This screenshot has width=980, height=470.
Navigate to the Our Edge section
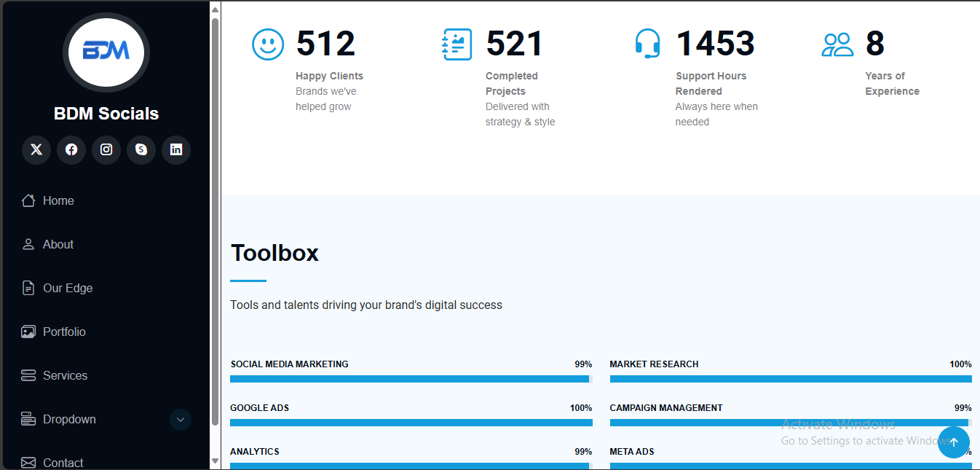point(67,289)
